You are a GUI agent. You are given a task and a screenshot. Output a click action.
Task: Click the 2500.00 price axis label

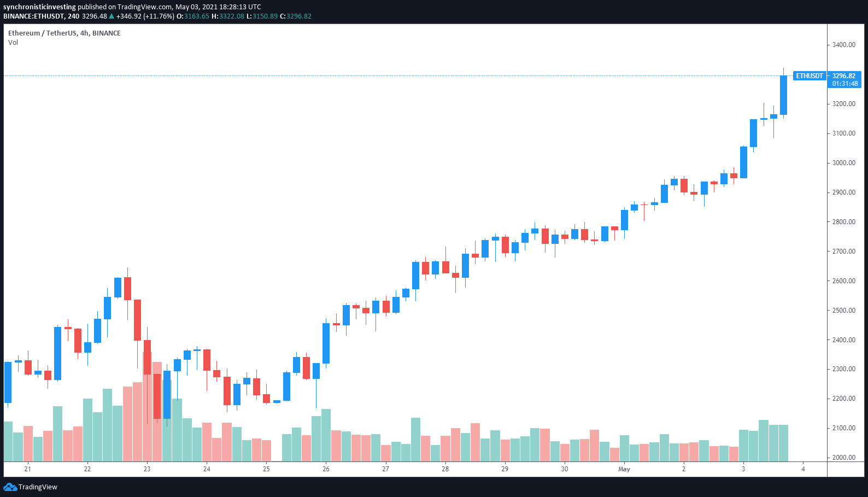coord(843,311)
